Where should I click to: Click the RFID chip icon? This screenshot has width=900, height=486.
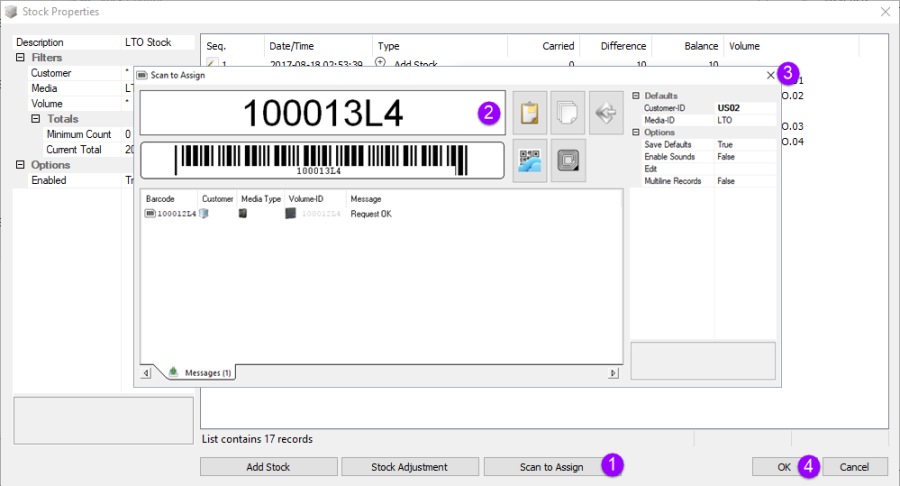tap(568, 161)
